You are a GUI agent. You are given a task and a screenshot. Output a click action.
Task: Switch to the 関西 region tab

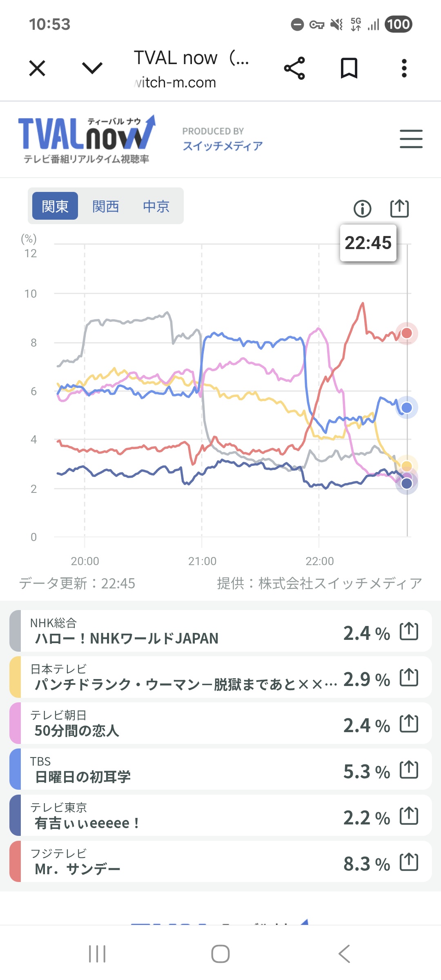106,206
